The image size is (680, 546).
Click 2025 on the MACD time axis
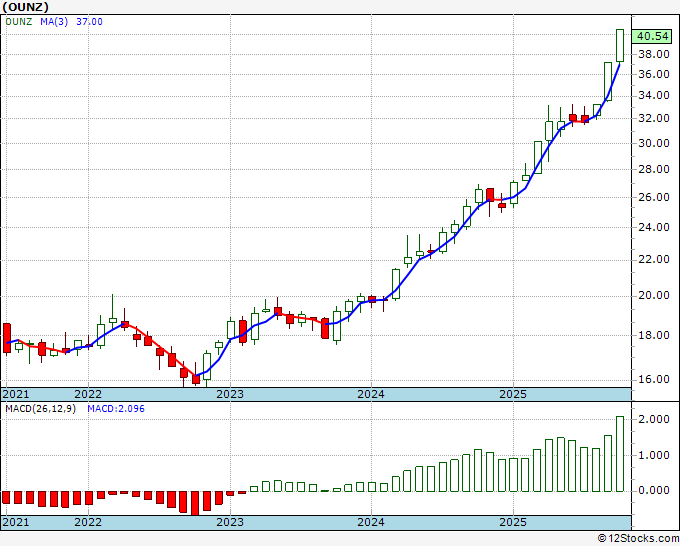pyautogui.click(x=513, y=522)
